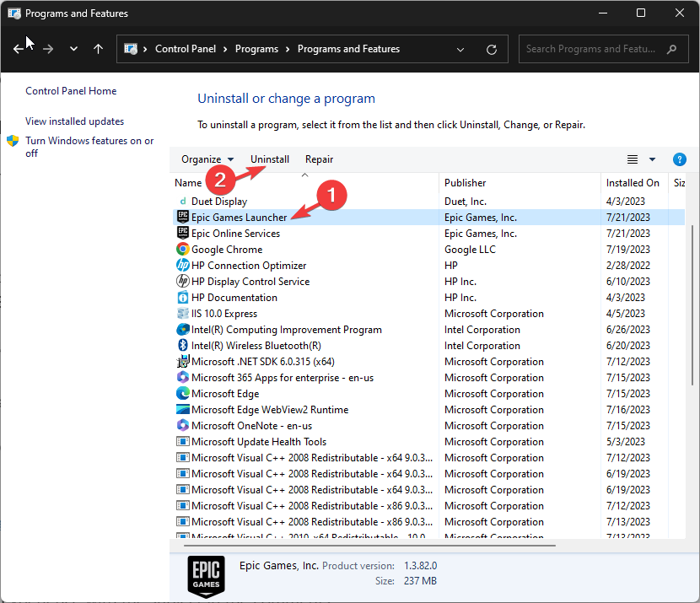
Task: Open Turn Windows features on or off
Action: (89, 147)
